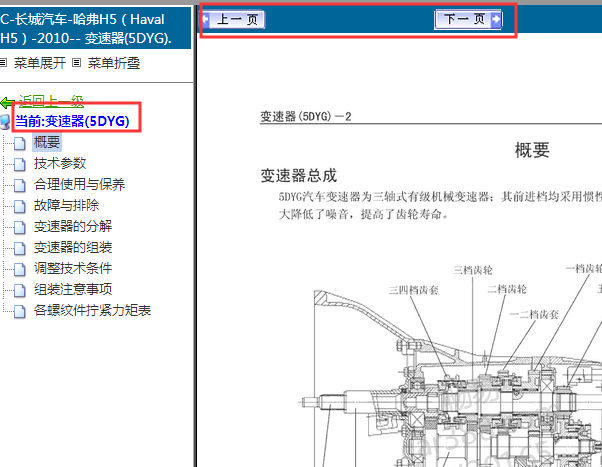Click the 三四档齿套 diagram label

pyautogui.click(x=414, y=290)
